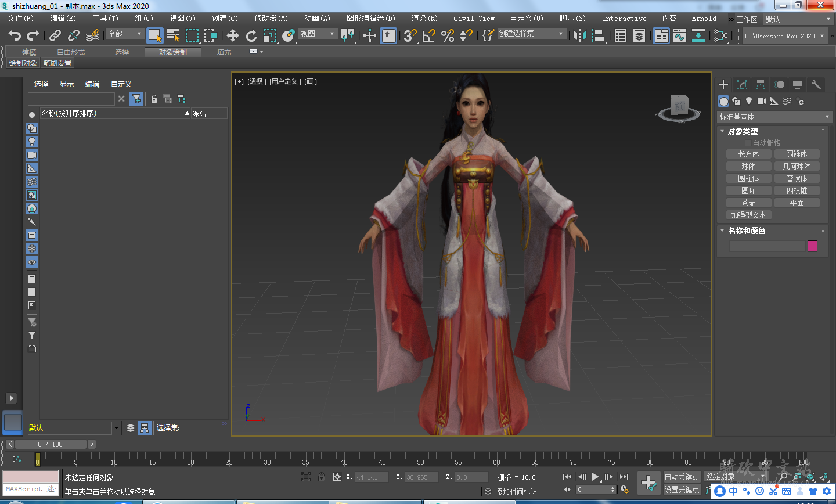Click the magenta object color swatch

tap(812, 246)
